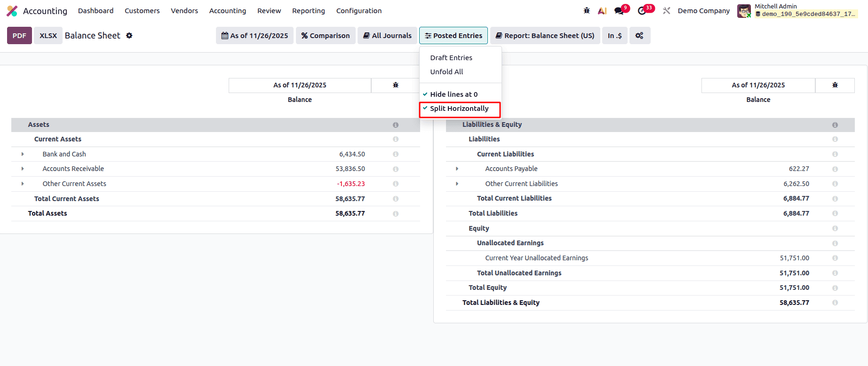This screenshot has height=366, width=868.
Task: Open the Customers menu
Action: point(142,11)
